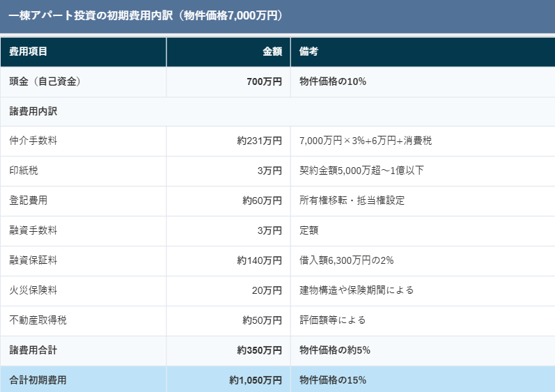This screenshot has height=392, width=555.
Task: Click the 約1,050万円 total amount cell
Action: 256,380
